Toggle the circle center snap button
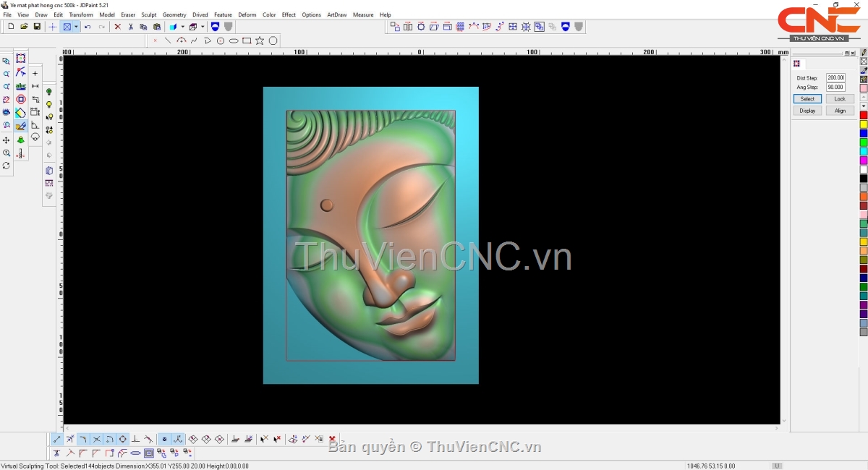 (x=122, y=439)
